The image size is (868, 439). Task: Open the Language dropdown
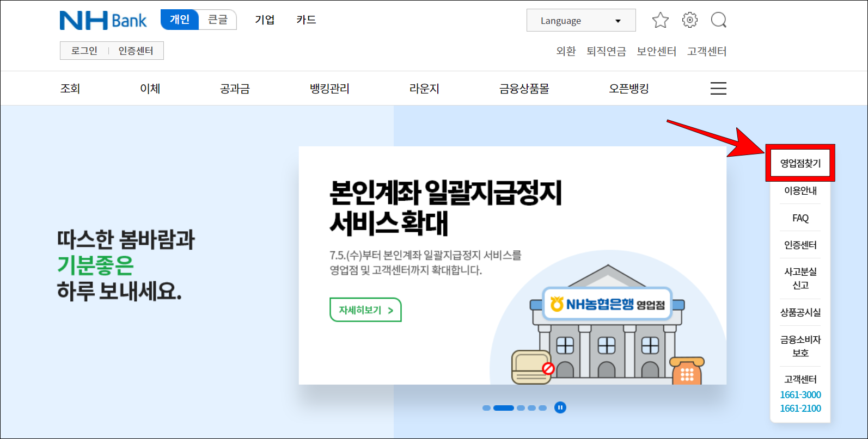coord(581,21)
